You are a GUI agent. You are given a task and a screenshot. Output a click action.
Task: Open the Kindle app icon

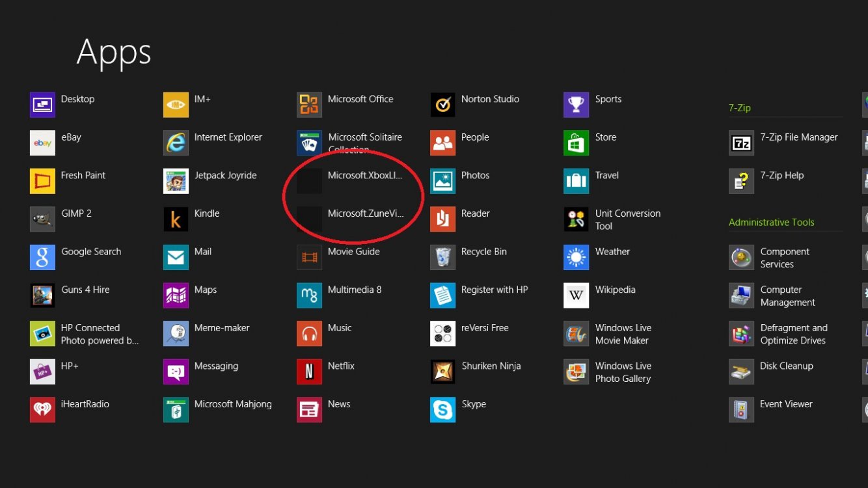pos(176,219)
